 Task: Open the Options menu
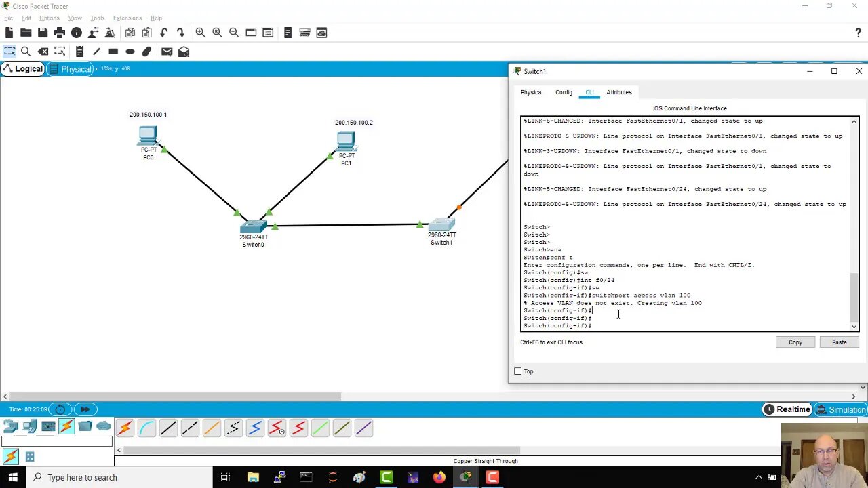(49, 18)
